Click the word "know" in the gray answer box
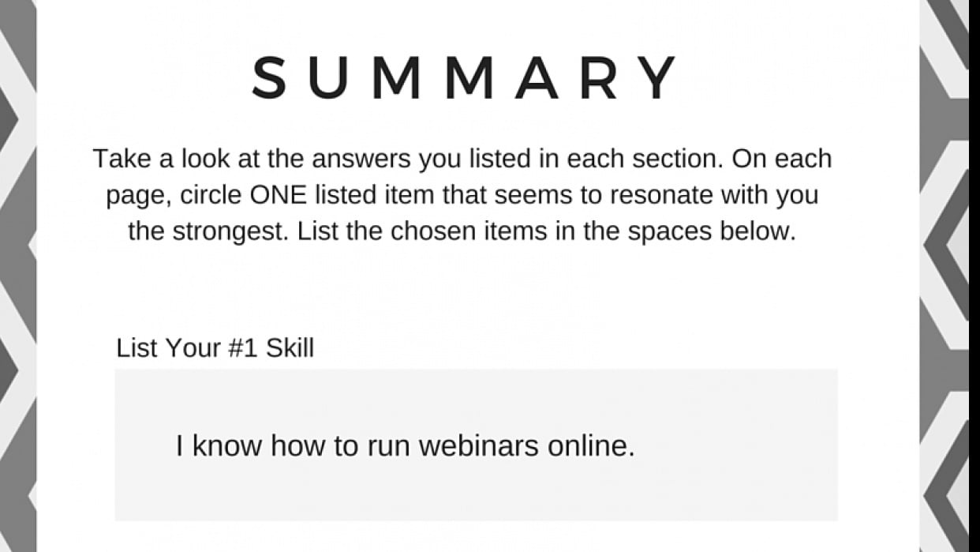This screenshot has width=980, height=552. (x=228, y=446)
